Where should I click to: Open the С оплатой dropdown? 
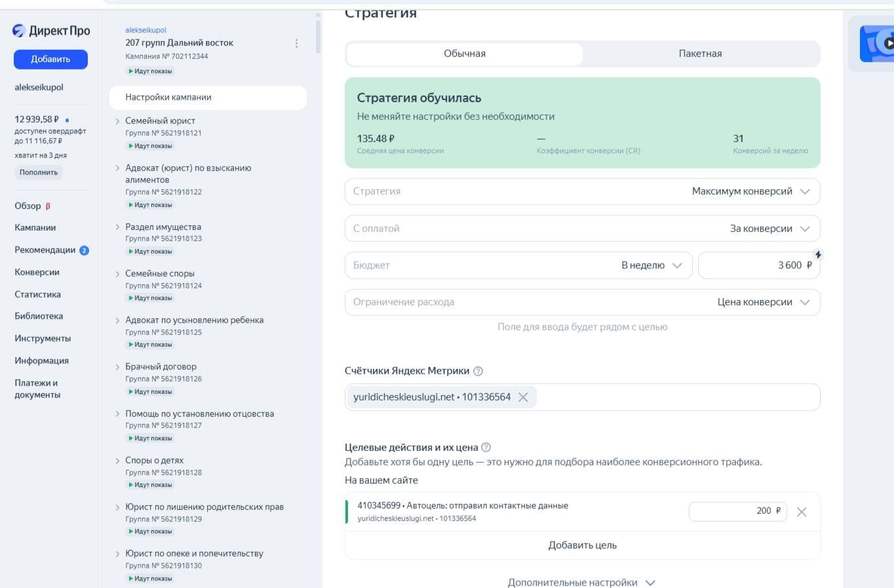(582, 229)
